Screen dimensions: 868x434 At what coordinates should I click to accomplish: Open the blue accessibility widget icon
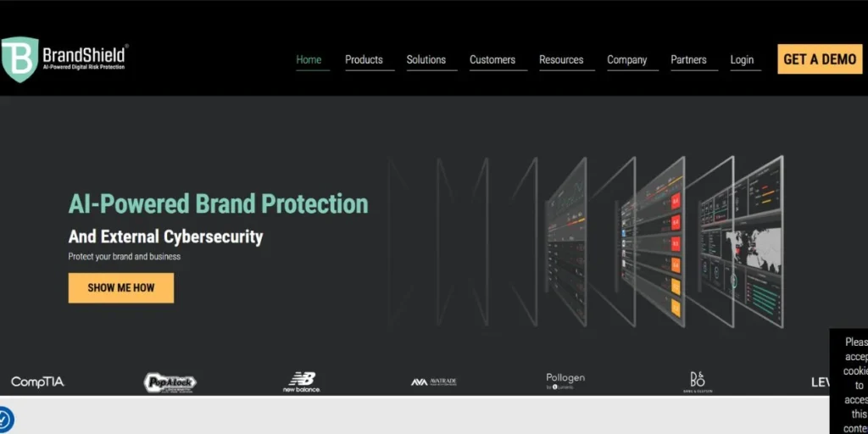5,419
